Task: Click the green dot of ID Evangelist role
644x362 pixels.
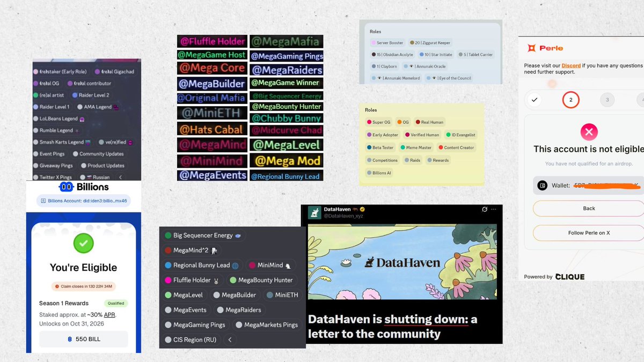Action: click(x=448, y=135)
